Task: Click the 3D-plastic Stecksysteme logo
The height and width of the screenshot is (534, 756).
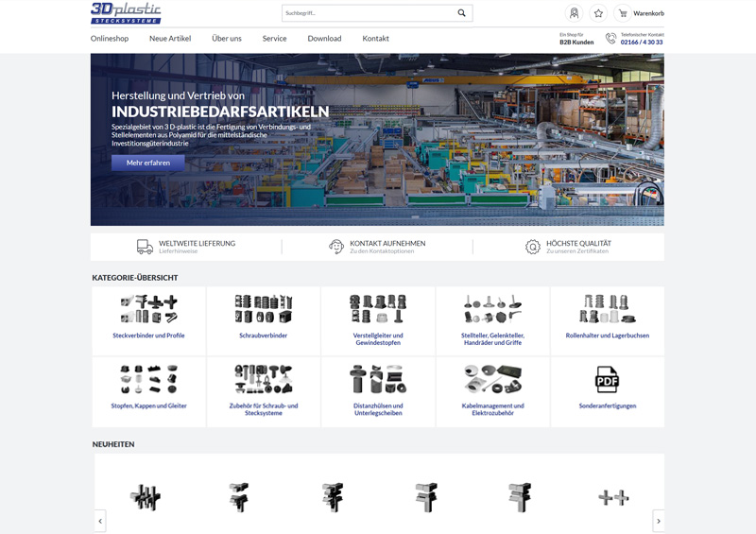Action: point(126,12)
